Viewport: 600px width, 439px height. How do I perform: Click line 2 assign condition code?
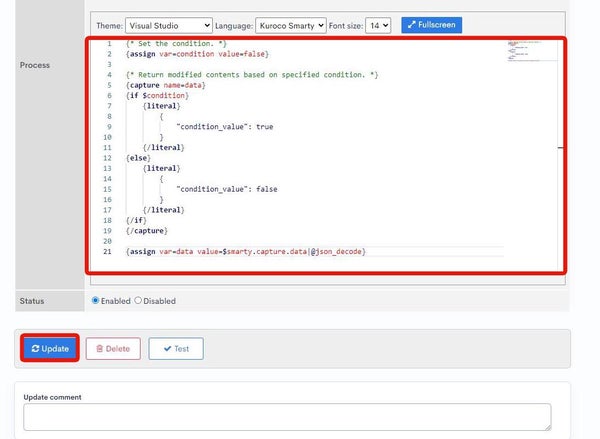coord(197,54)
